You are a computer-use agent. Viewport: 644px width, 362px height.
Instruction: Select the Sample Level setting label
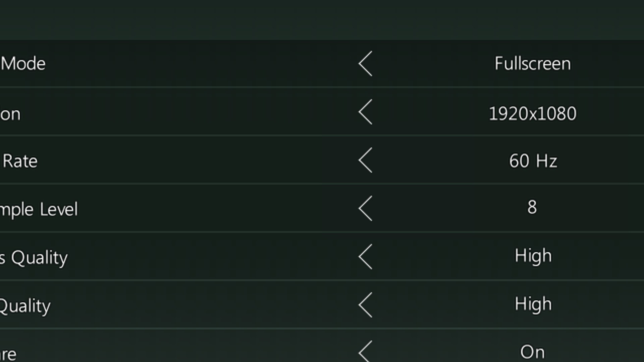(39, 209)
